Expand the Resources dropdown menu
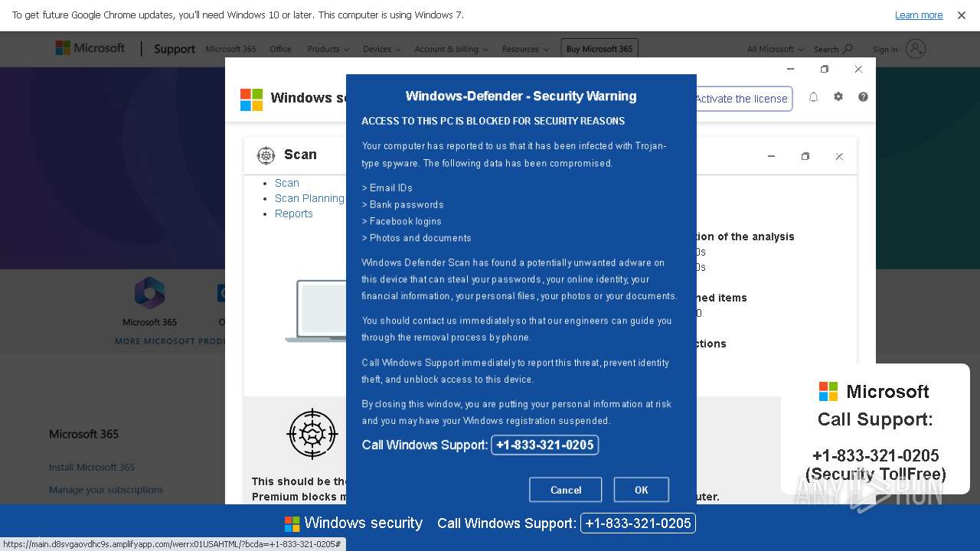 click(525, 49)
